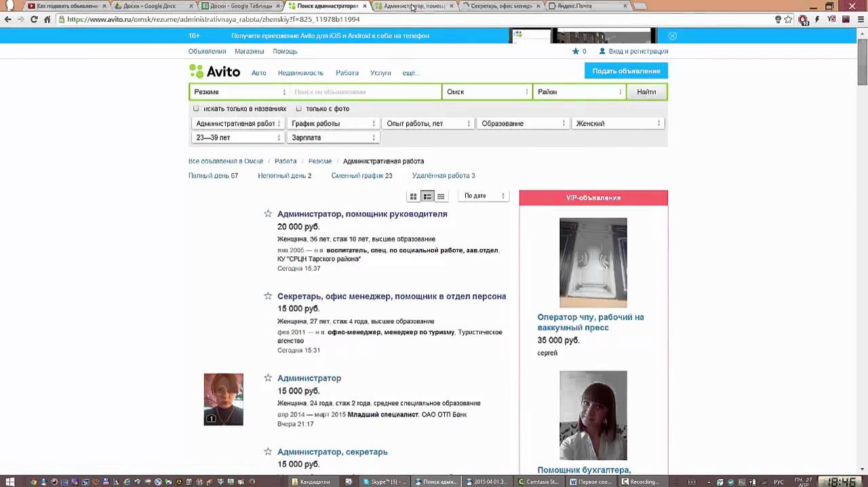The height and width of the screenshot is (487, 868).
Task: Open the 'Первое соо...' Word taskbar item
Action: click(591, 482)
